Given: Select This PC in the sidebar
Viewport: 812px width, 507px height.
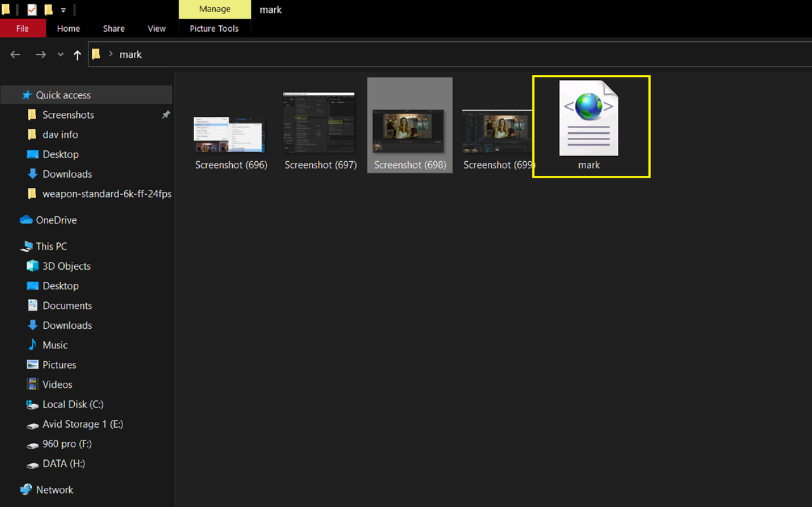Looking at the screenshot, I should (50, 246).
